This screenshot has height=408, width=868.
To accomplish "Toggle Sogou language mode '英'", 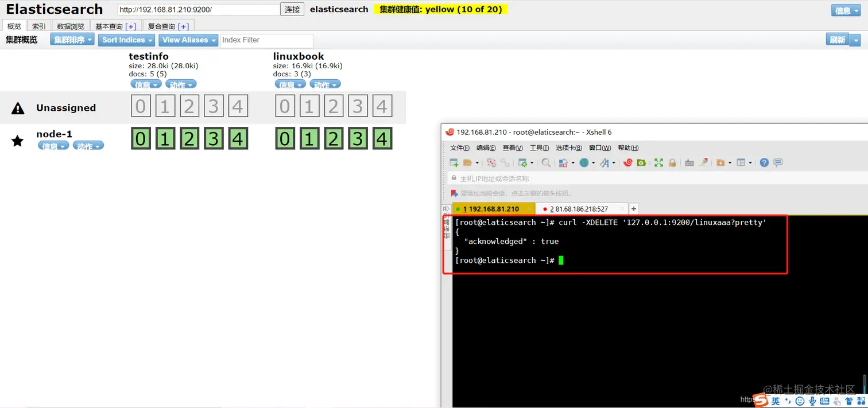I will 776,401.
